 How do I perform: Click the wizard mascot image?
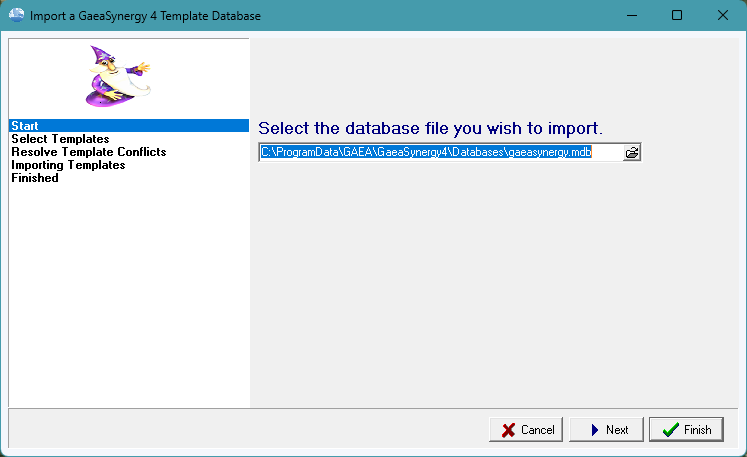(x=116, y=77)
